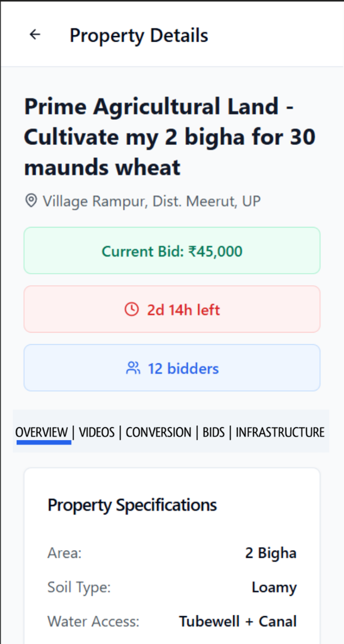Click the Loamy soil type value

274,588
